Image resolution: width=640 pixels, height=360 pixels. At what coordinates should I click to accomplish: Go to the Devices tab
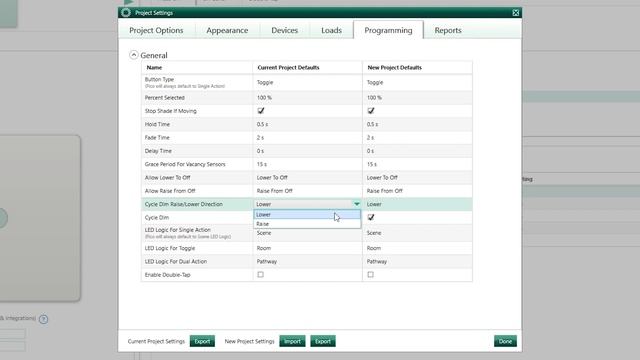tap(284, 30)
